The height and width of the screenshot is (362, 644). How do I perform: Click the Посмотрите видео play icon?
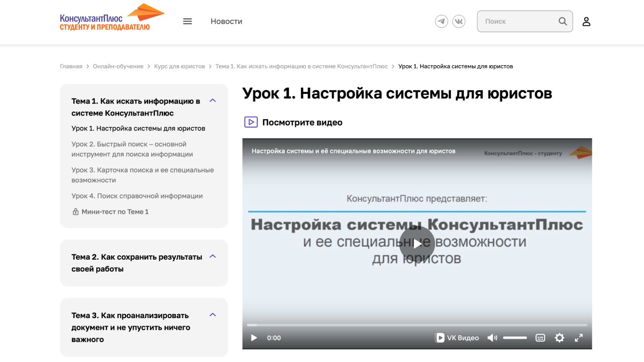(251, 122)
